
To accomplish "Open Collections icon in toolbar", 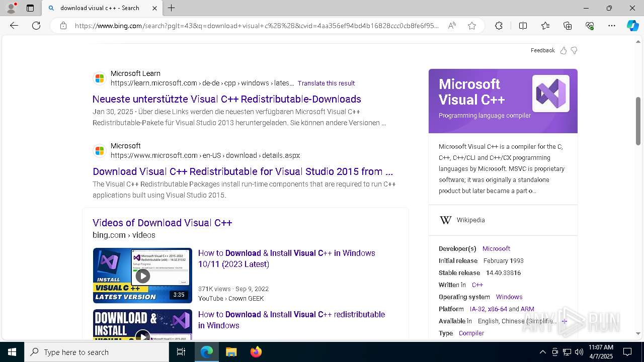I will pyautogui.click(x=568, y=26).
